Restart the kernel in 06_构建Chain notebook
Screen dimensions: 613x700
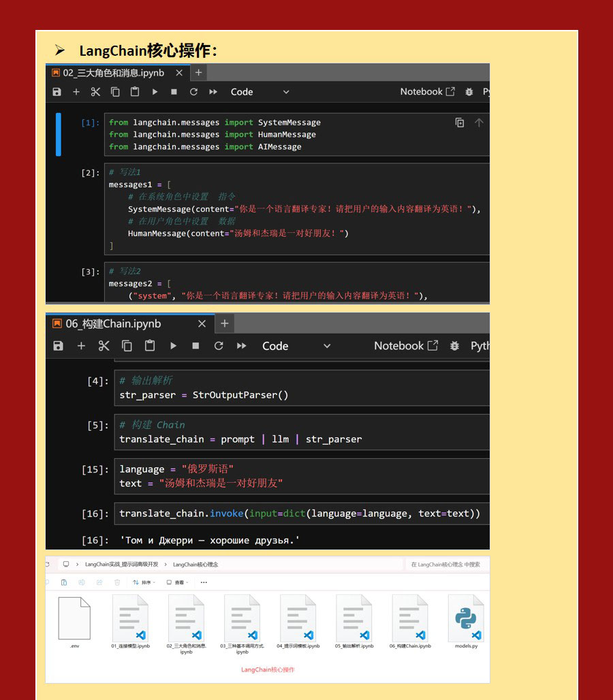pos(219,346)
